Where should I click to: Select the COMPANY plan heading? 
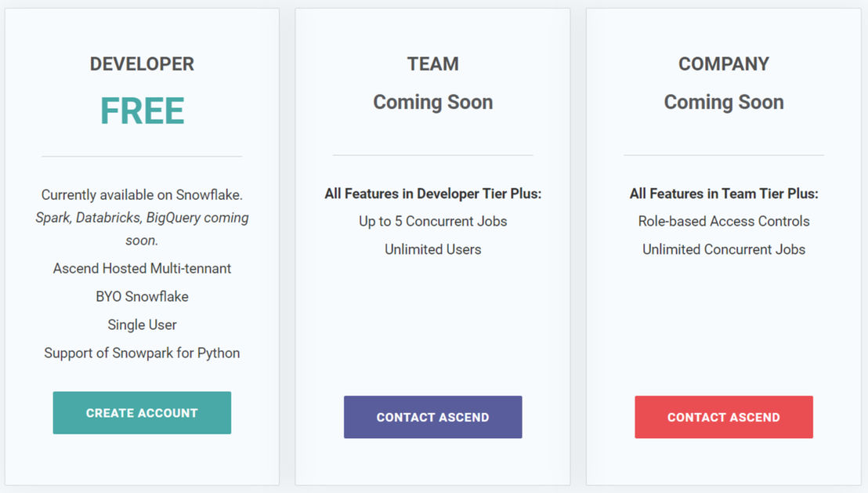click(724, 63)
